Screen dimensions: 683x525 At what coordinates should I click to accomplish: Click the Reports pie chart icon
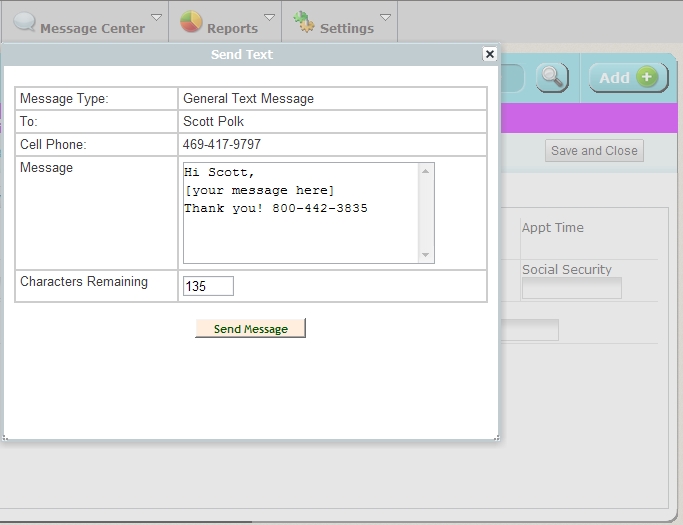[x=191, y=22]
